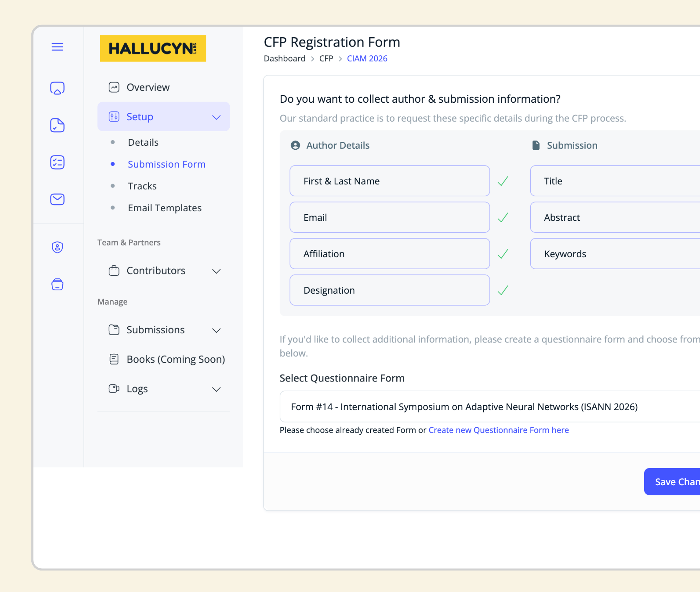Collapse the Setup menu section
Image resolution: width=700 pixels, height=592 pixels.
point(216,117)
